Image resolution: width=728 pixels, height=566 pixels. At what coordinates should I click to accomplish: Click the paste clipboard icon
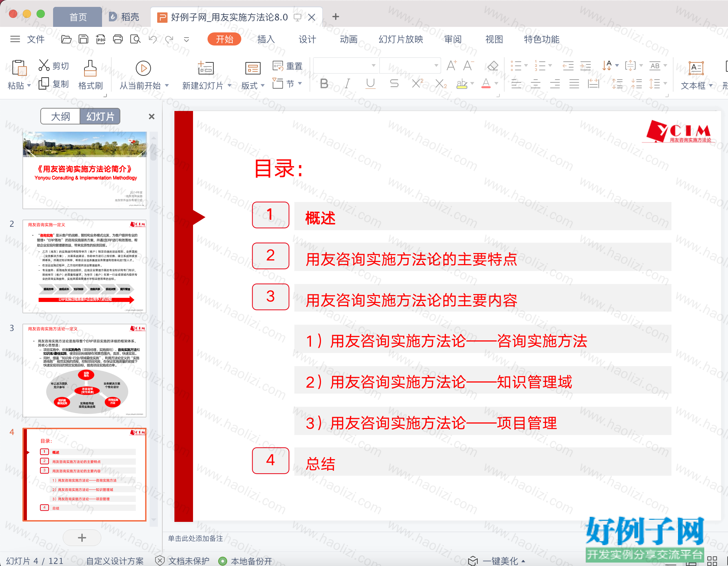coord(19,68)
